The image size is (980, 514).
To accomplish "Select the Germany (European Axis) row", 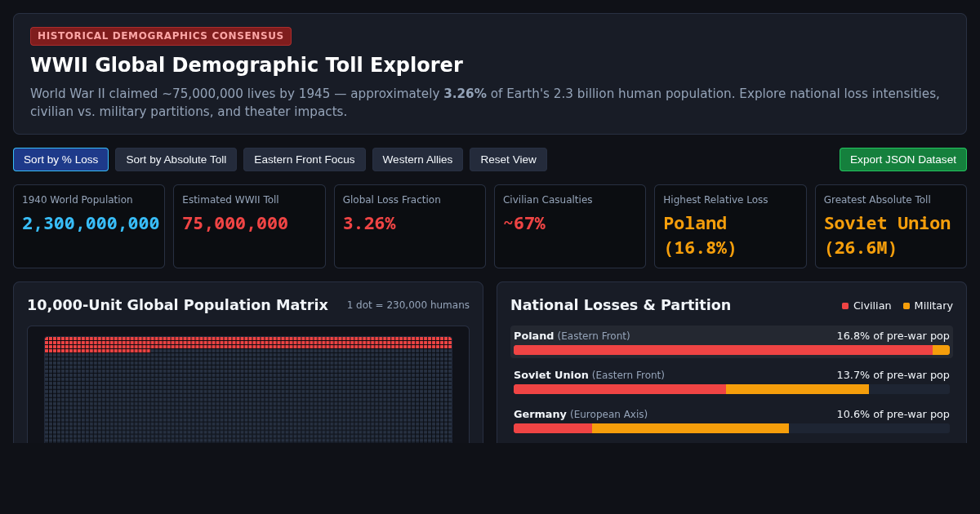I will [x=732, y=420].
